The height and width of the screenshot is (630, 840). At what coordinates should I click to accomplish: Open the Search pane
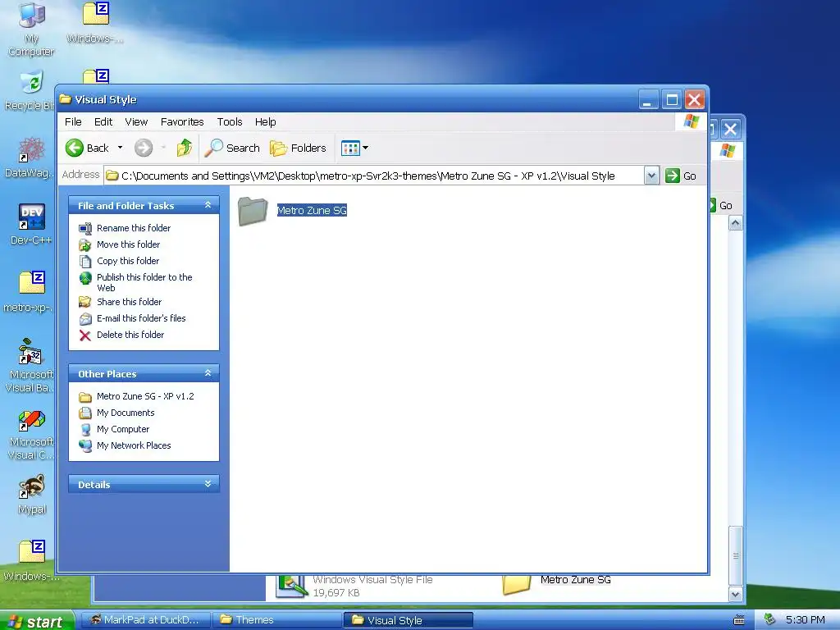click(x=232, y=148)
